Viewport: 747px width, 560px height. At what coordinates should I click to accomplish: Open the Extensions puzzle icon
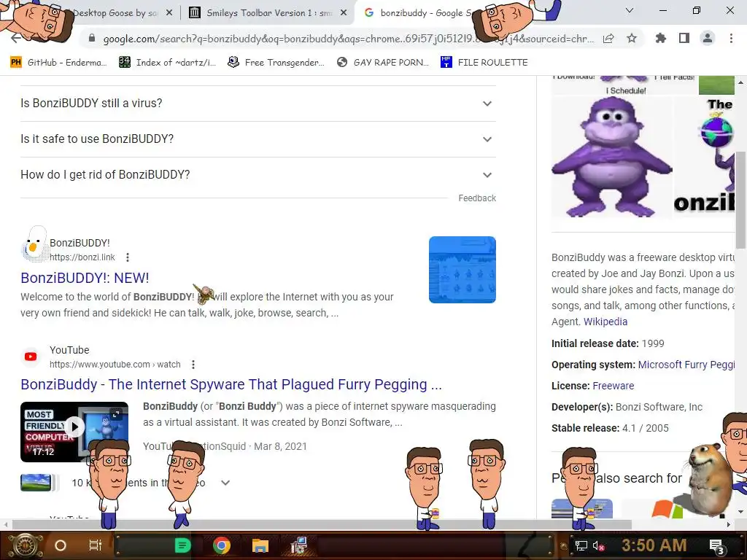pos(661,38)
